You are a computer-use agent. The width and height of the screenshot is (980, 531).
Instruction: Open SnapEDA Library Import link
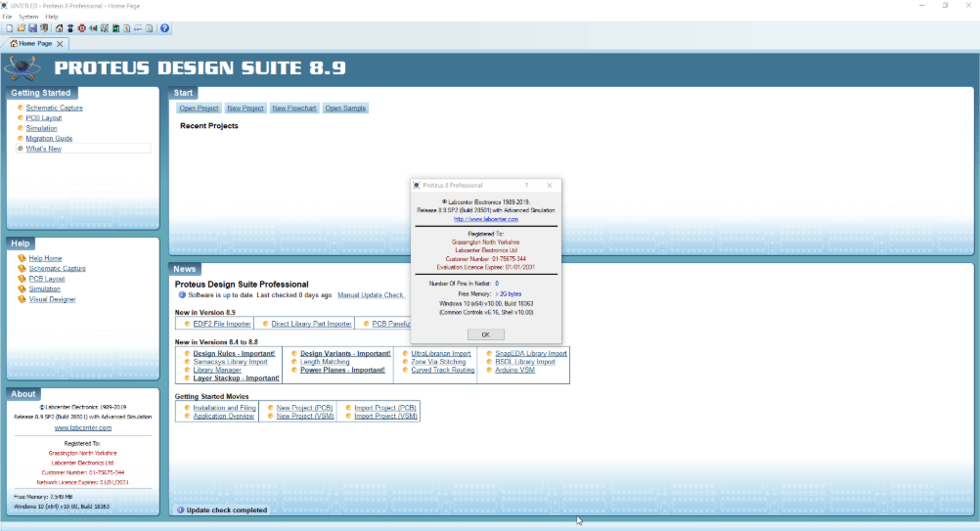(x=531, y=354)
